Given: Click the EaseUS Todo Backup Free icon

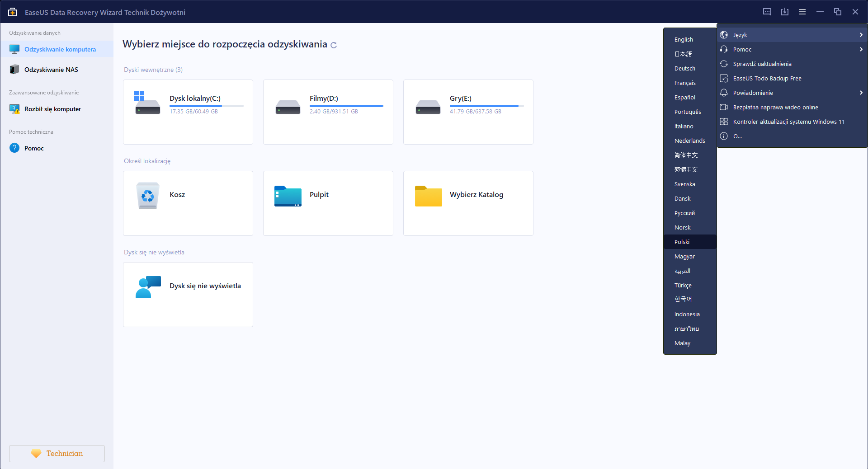Looking at the screenshot, I should (x=724, y=78).
